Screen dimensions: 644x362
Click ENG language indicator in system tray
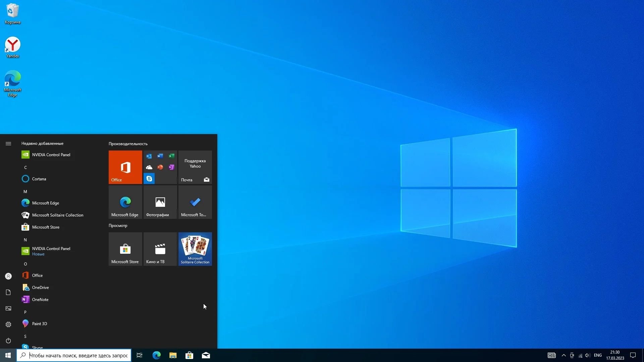pyautogui.click(x=598, y=355)
